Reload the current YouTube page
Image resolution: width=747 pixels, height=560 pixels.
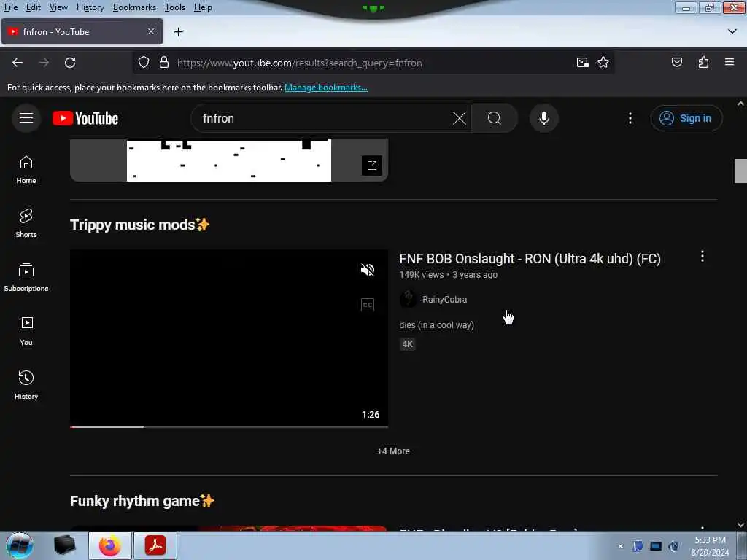(70, 63)
